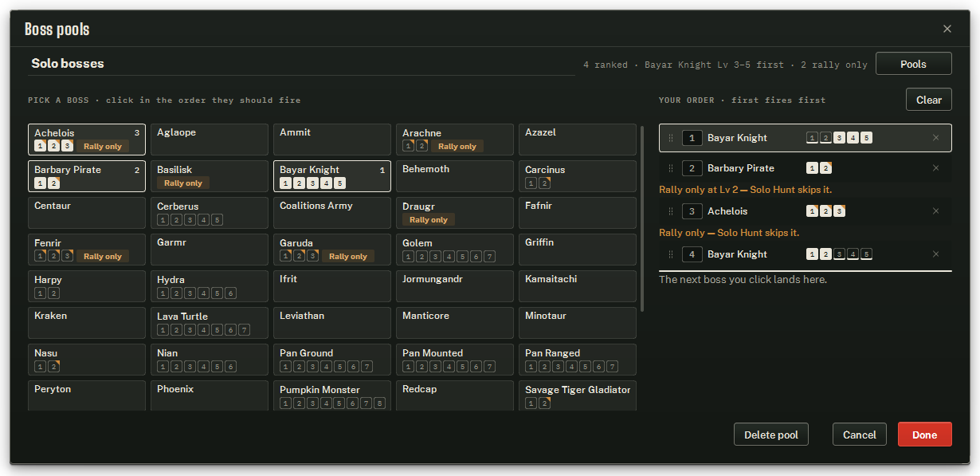Select the Behemoth boss card
Screen dimensions: 980x476
click(455, 176)
